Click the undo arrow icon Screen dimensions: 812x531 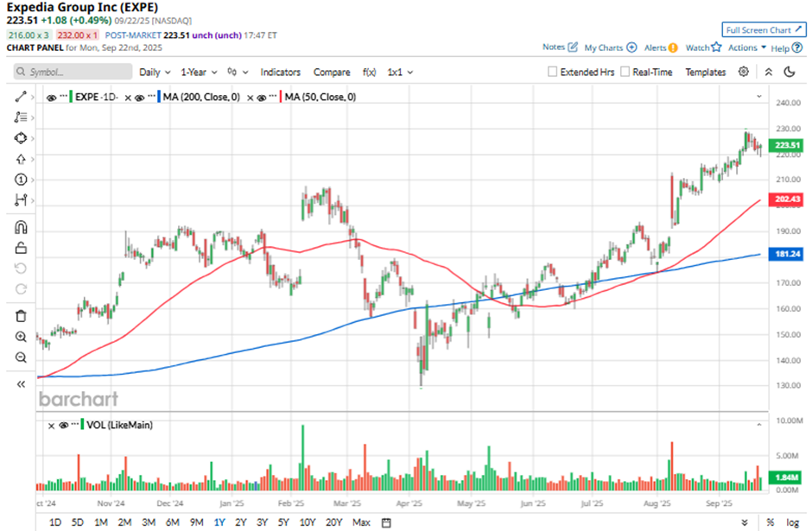21,268
